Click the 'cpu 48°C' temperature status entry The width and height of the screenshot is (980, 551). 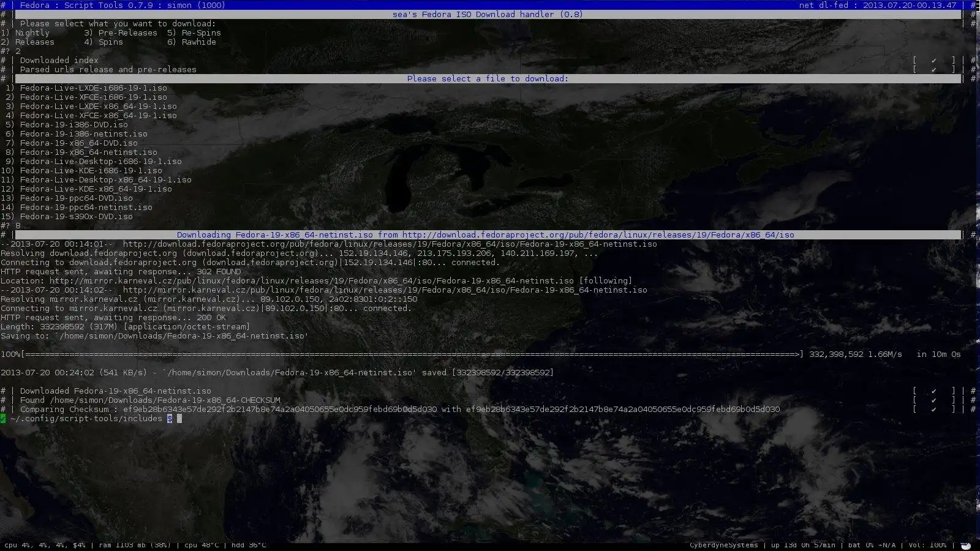pyautogui.click(x=202, y=545)
